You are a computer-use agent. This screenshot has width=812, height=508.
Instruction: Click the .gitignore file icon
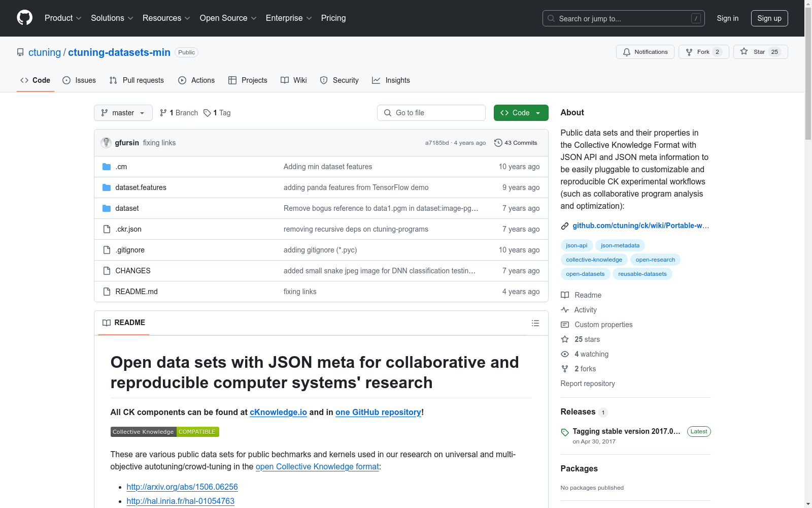107,250
